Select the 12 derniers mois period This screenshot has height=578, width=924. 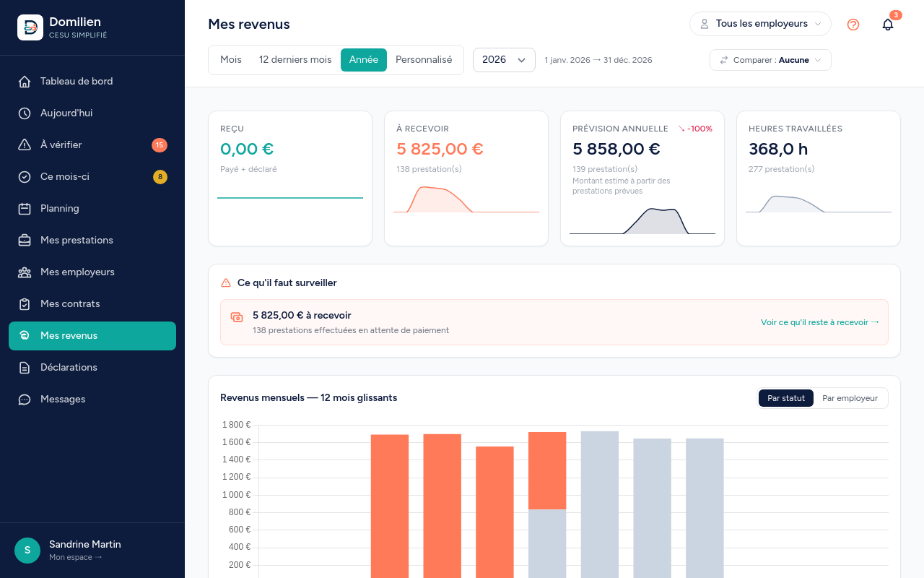click(x=295, y=60)
